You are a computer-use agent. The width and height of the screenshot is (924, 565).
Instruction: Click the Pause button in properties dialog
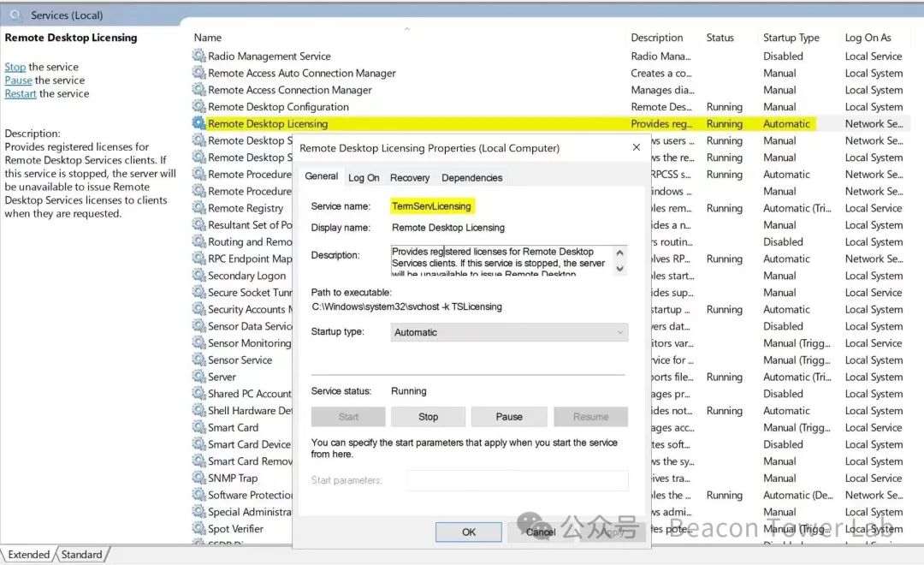click(x=509, y=416)
